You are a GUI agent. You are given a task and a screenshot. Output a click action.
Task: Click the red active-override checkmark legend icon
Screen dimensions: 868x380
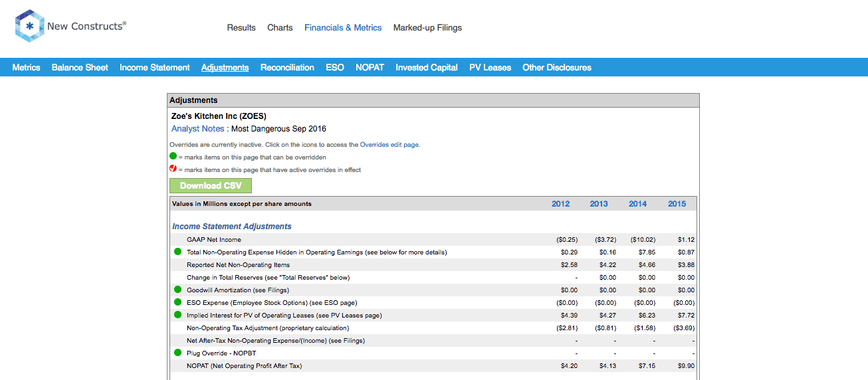[173, 169]
